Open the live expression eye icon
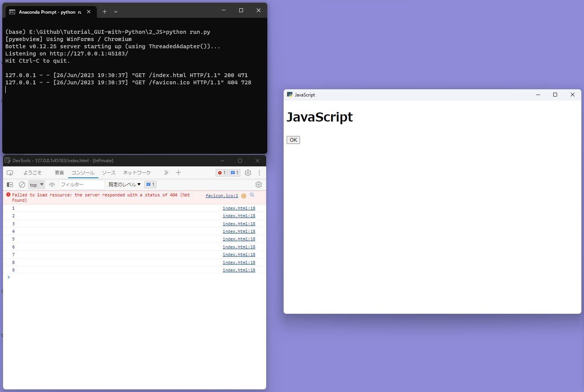The width and height of the screenshot is (584, 392). (52, 185)
